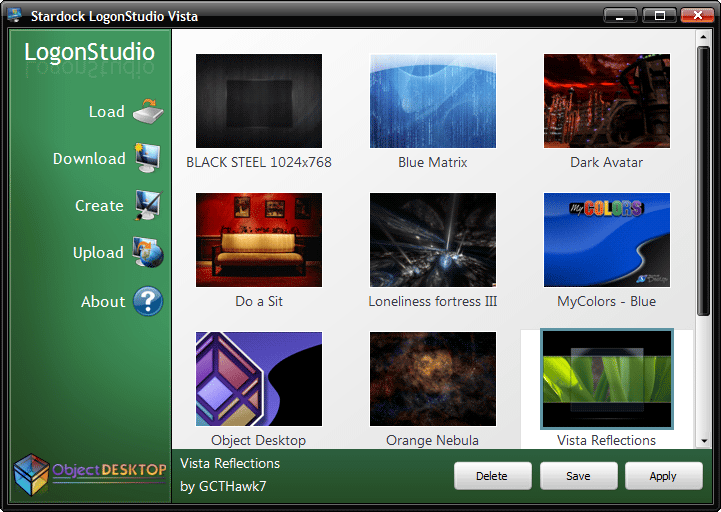Click the vertical scrollbar thumb
The height and width of the screenshot is (512, 721).
[703, 181]
